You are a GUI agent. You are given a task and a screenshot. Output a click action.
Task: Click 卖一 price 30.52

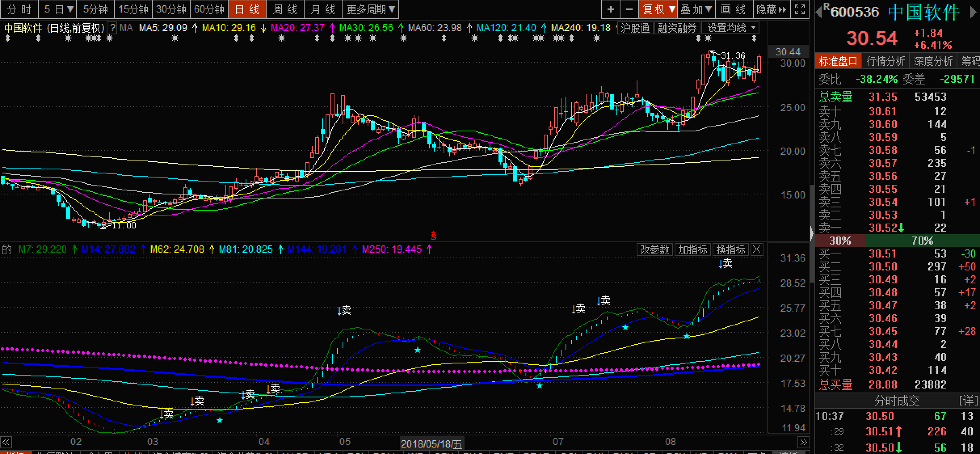click(x=883, y=228)
